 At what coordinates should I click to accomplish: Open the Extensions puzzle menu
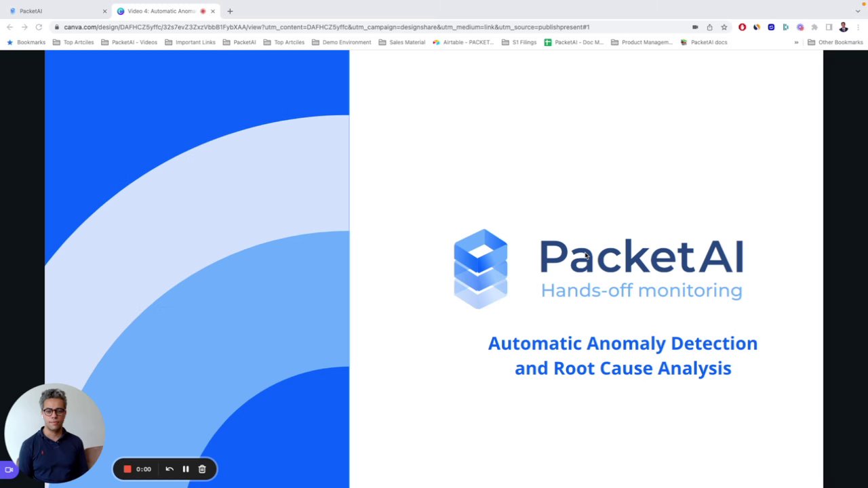(814, 27)
